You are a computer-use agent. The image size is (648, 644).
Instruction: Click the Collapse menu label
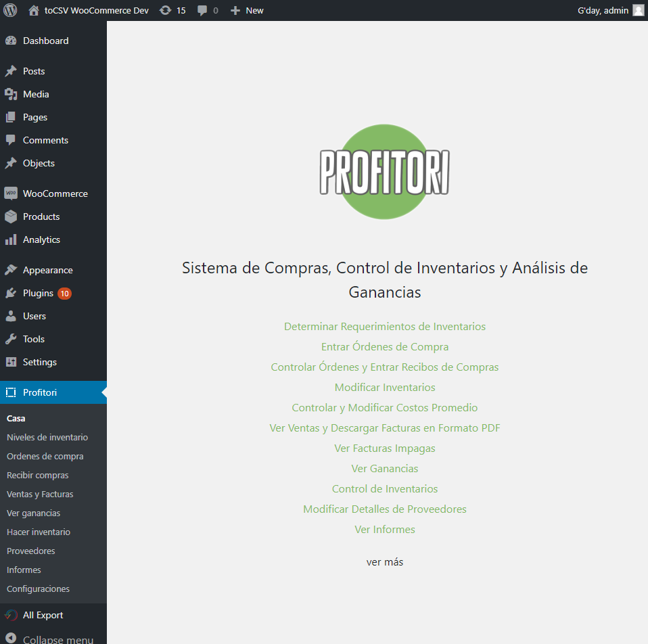[x=58, y=639]
